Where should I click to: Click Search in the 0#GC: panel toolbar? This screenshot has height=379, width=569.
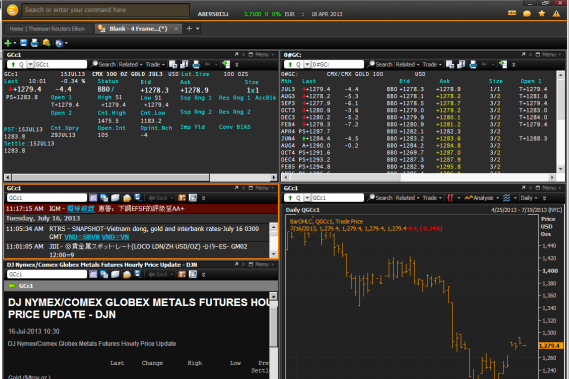(380, 65)
